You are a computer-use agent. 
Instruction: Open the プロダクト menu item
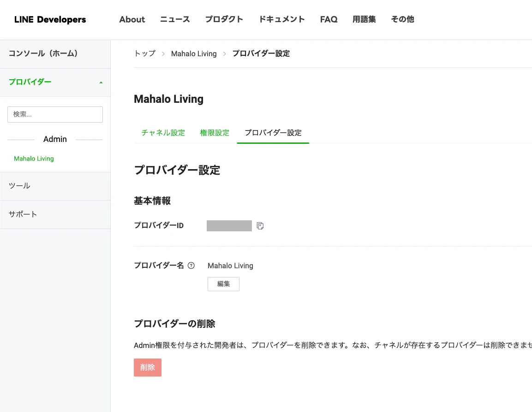(224, 19)
